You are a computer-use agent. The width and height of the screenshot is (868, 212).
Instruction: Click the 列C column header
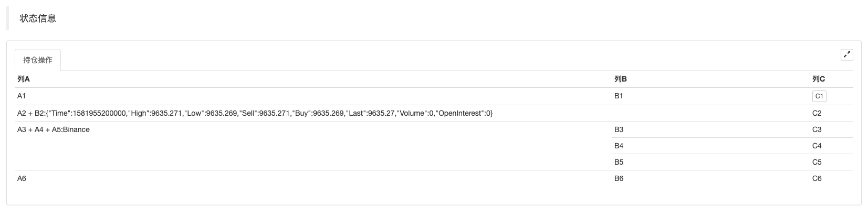[818, 79]
